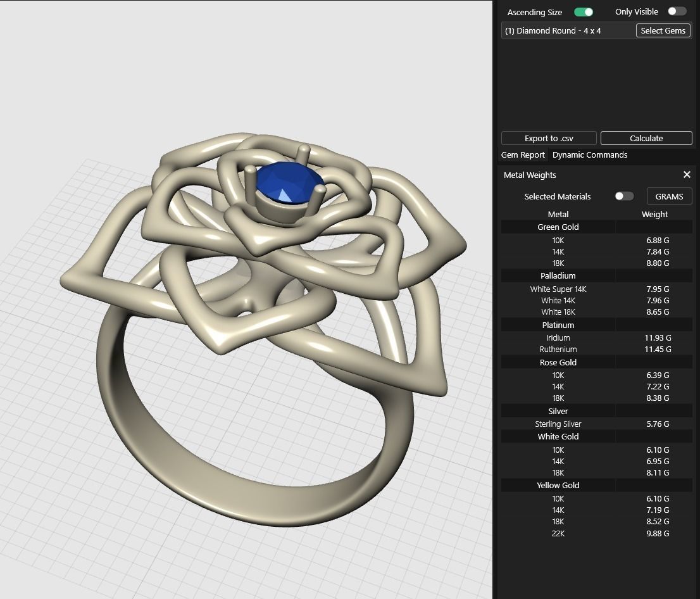Select the Platinum group header
700x599 pixels.
pos(558,325)
